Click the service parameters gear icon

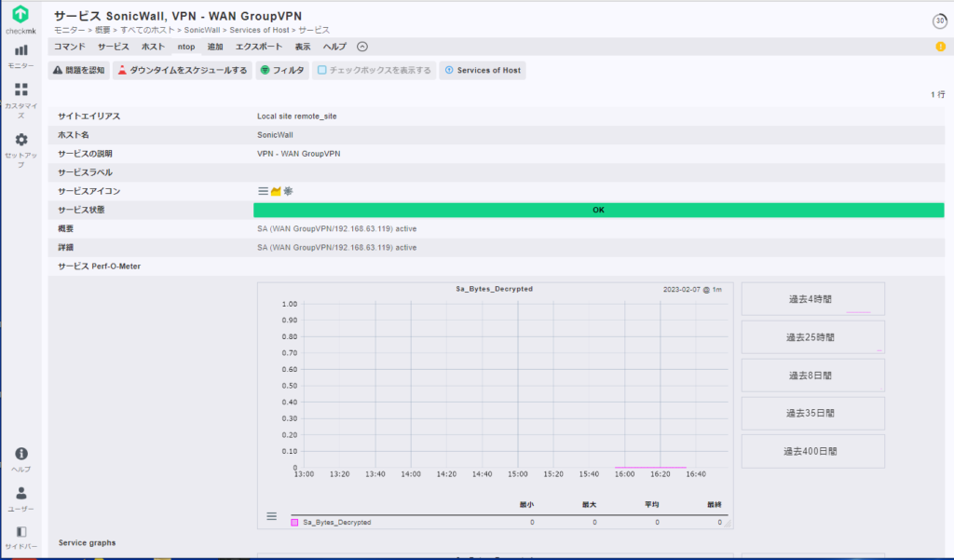289,191
